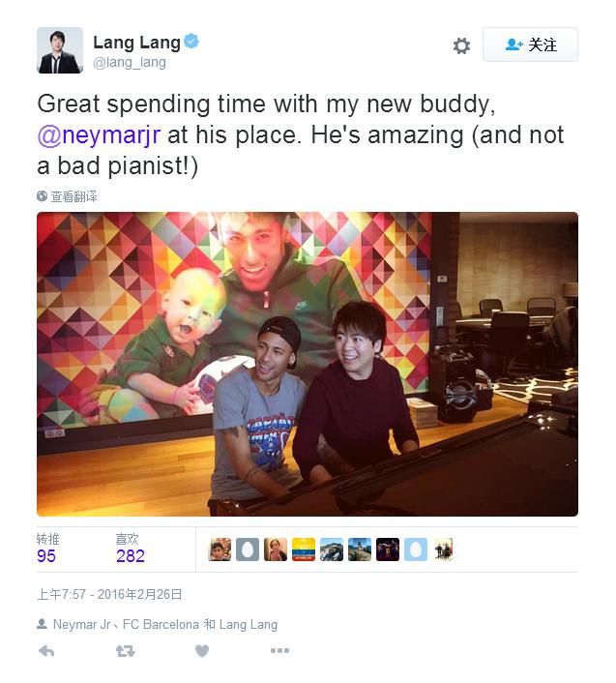Click the reply arrow icon
Viewport: 616px width, 683px height.
pyautogui.click(x=45, y=651)
